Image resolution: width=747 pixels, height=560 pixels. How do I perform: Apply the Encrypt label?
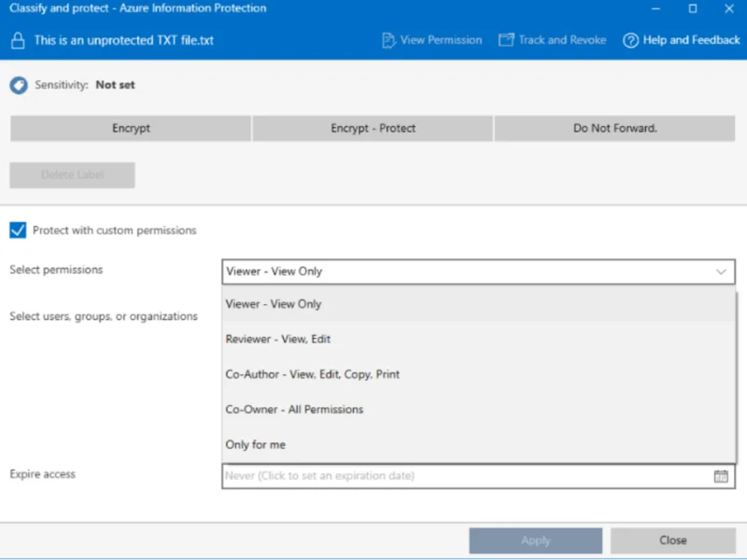131,128
